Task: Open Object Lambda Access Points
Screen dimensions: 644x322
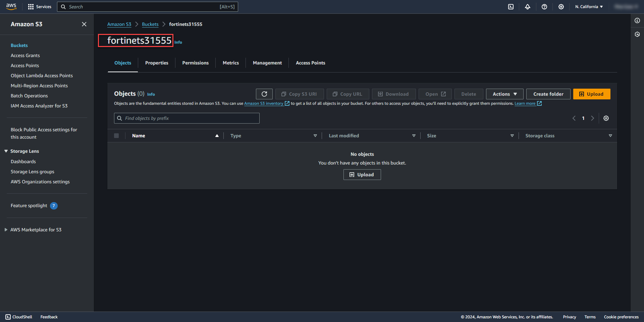Action: pos(42,76)
